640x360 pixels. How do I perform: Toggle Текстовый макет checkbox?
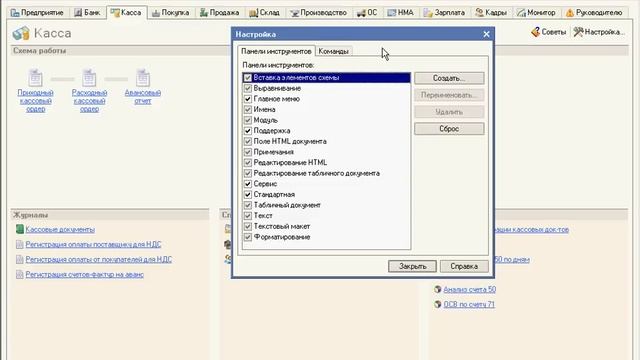pos(248,226)
